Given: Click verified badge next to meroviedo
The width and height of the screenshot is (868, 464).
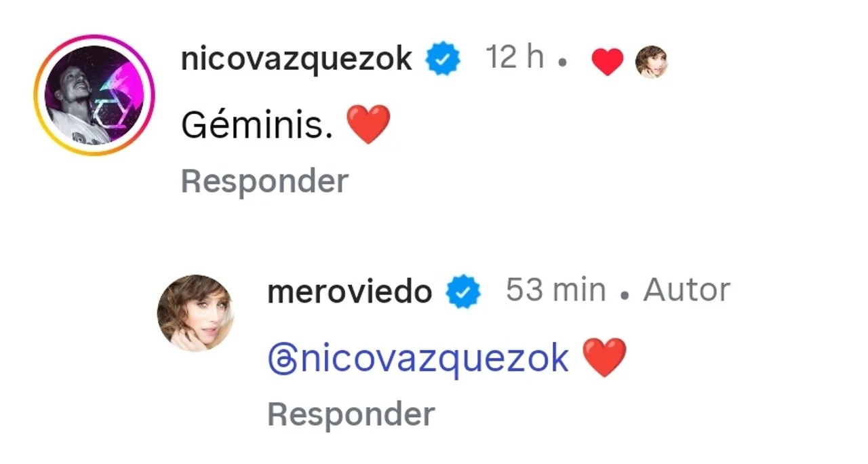Looking at the screenshot, I should tap(463, 292).
